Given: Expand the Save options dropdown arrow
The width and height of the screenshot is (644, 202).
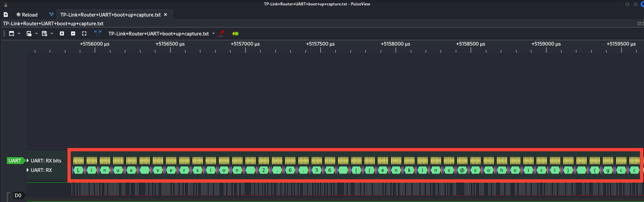Looking at the screenshot, I should 52,33.
